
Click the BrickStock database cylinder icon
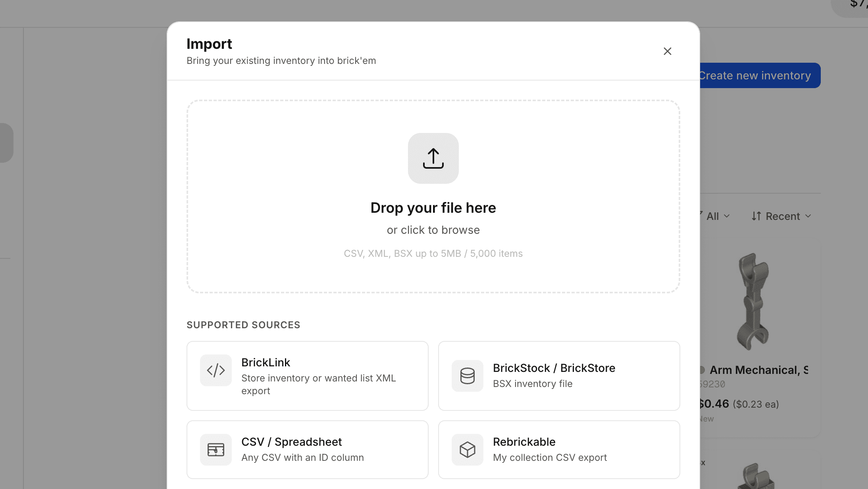pos(468,376)
